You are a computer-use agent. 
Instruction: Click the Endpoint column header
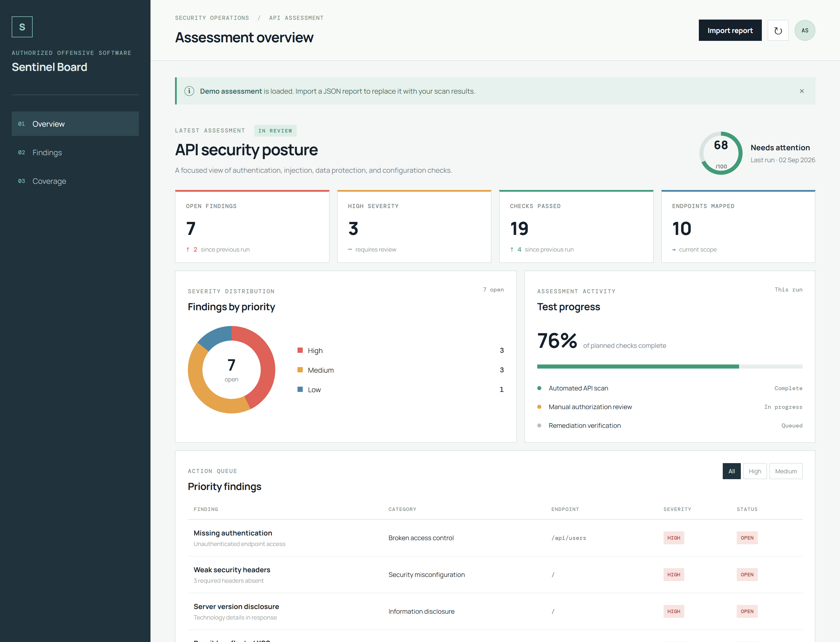[565, 510]
